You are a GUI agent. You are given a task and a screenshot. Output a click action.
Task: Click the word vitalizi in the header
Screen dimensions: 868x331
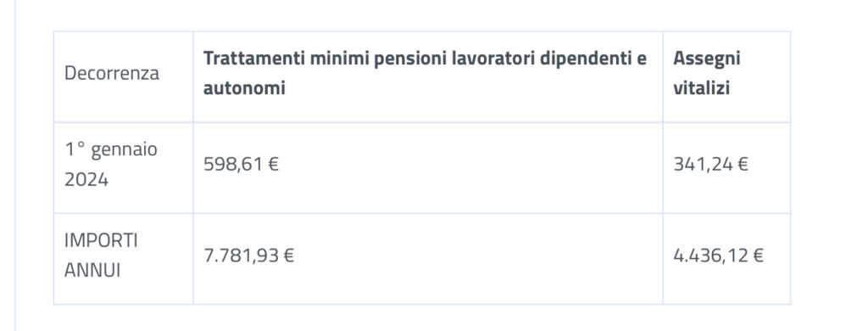coord(701,88)
